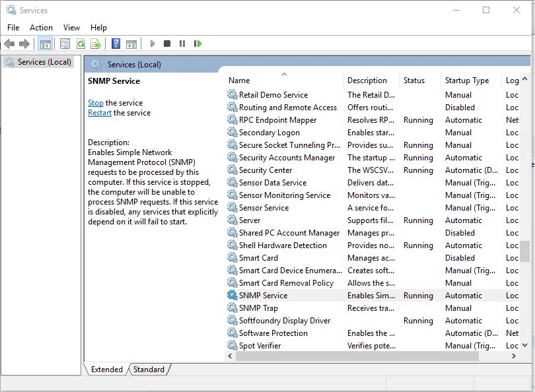The width and height of the screenshot is (535, 392).
Task: Restart the service using the restart toolbar icon
Action: coord(197,44)
